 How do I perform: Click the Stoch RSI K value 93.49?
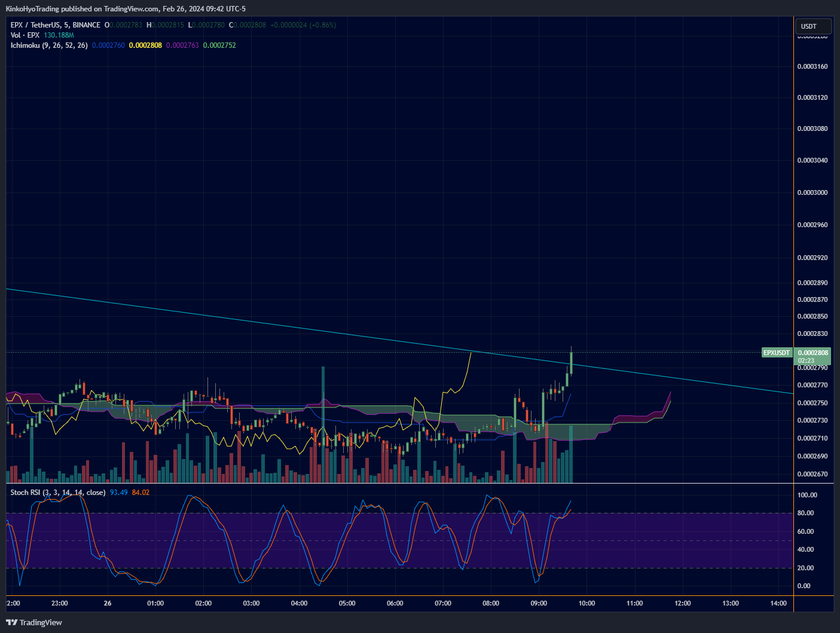pos(119,493)
